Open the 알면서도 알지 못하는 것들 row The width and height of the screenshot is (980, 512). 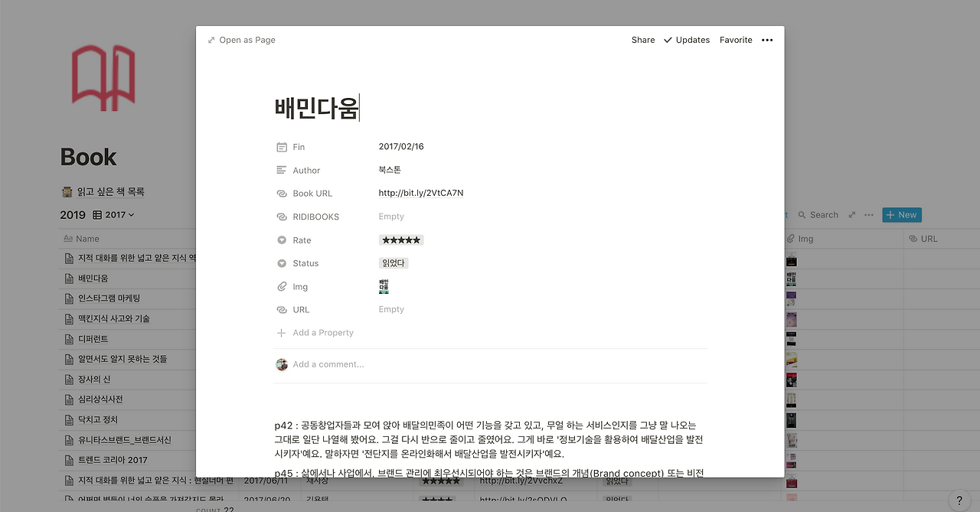(x=122, y=359)
